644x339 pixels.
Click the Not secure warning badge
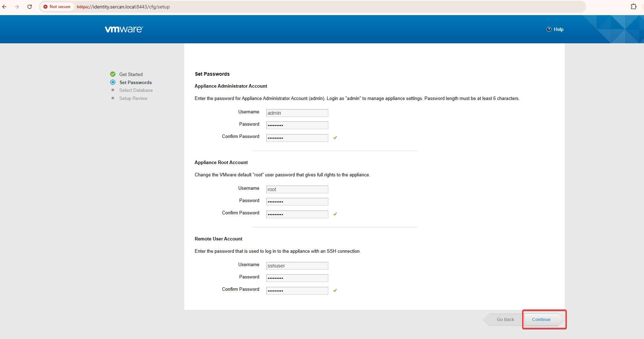click(57, 7)
